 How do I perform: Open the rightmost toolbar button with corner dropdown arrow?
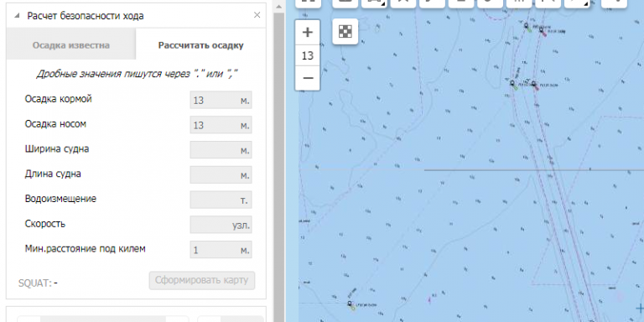577,3
